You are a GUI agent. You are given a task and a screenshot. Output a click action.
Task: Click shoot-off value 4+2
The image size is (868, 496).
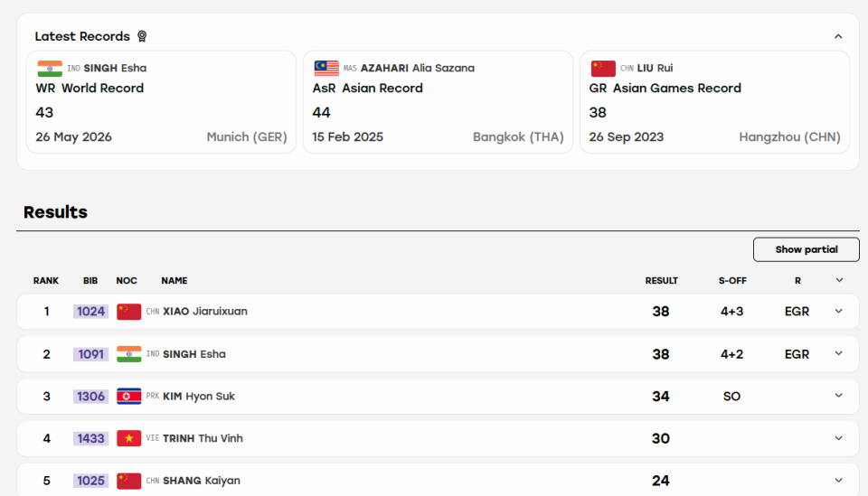pyautogui.click(x=731, y=354)
